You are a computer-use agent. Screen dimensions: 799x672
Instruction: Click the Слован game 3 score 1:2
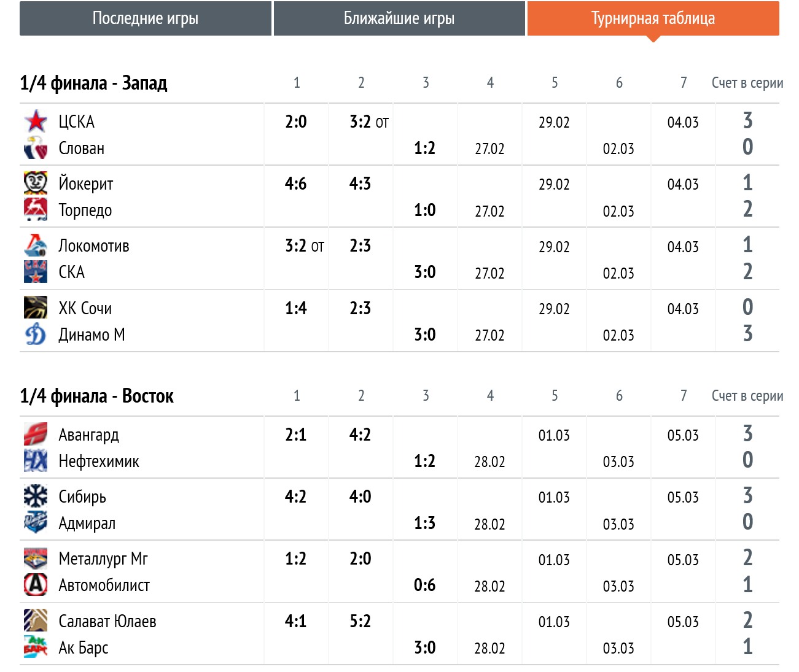425,149
